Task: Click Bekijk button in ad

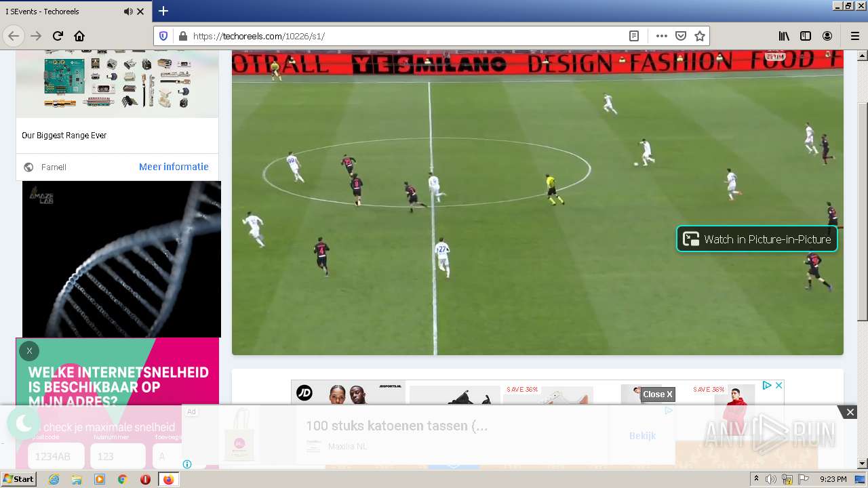Action: [642, 435]
